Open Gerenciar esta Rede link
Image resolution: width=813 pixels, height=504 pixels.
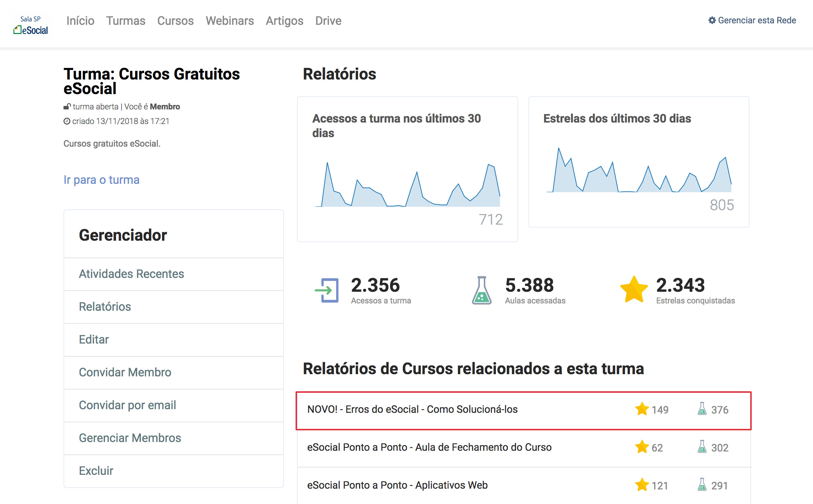coord(756,20)
